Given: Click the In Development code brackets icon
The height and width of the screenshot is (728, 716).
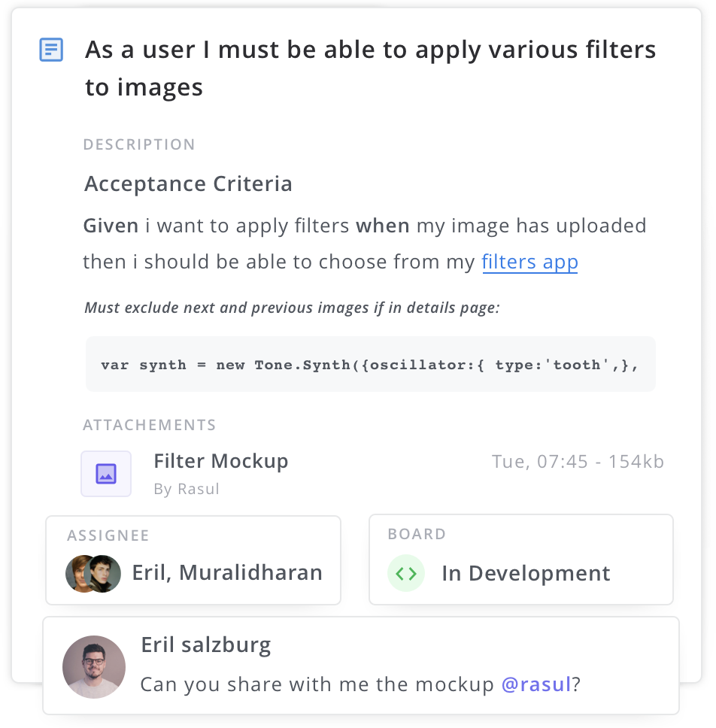Looking at the screenshot, I should [406, 573].
